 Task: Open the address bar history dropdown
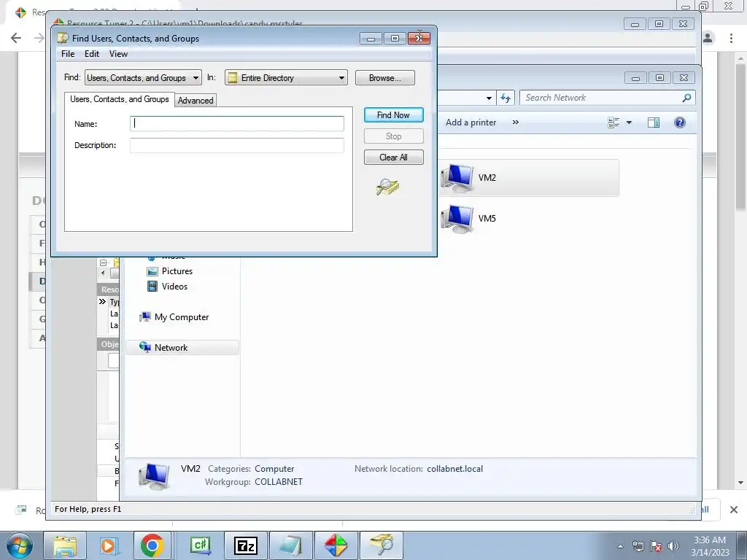(489, 98)
